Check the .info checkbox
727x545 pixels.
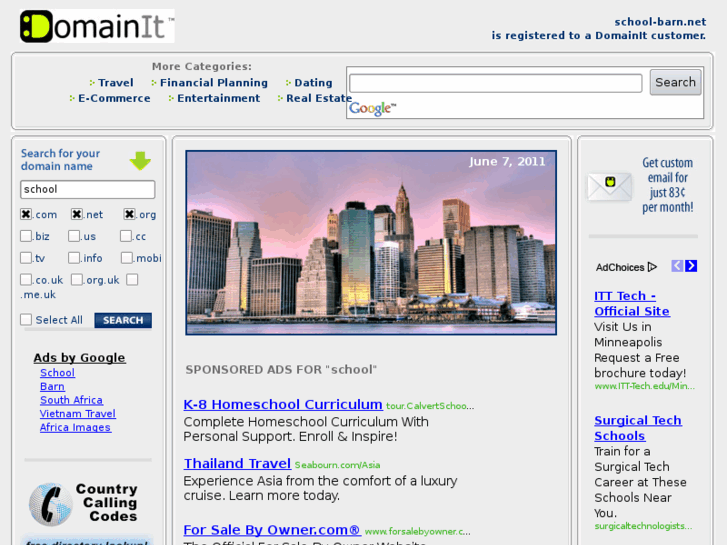(x=74, y=257)
